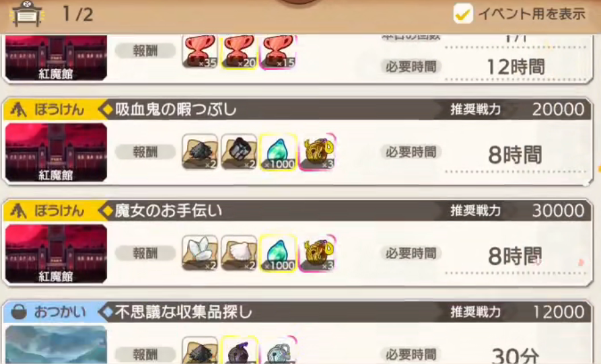601x364 pixels.
Task: Open the 魔女のお手伝い quest header
Action: (x=297, y=211)
